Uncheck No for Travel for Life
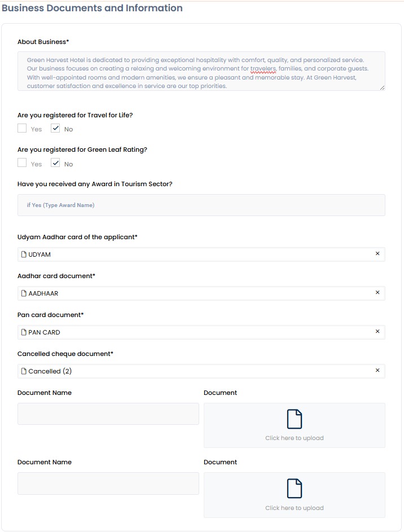The image size is (404, 532). click(55, 129)
